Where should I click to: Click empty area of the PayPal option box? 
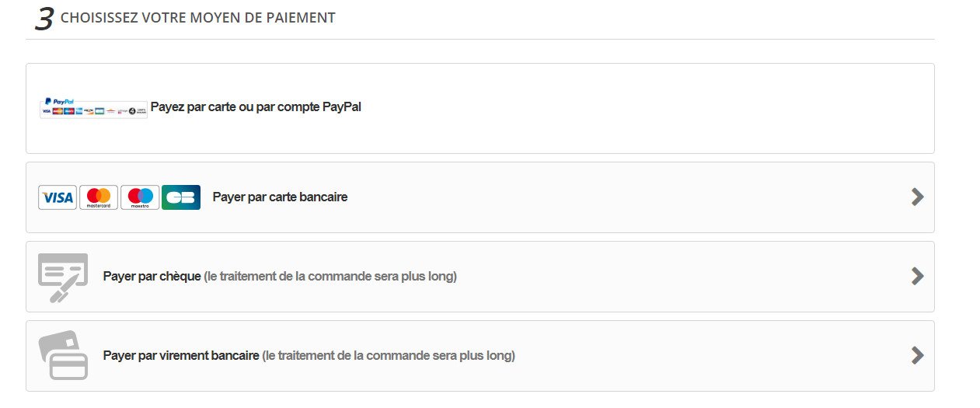click(x=645, y=109)
